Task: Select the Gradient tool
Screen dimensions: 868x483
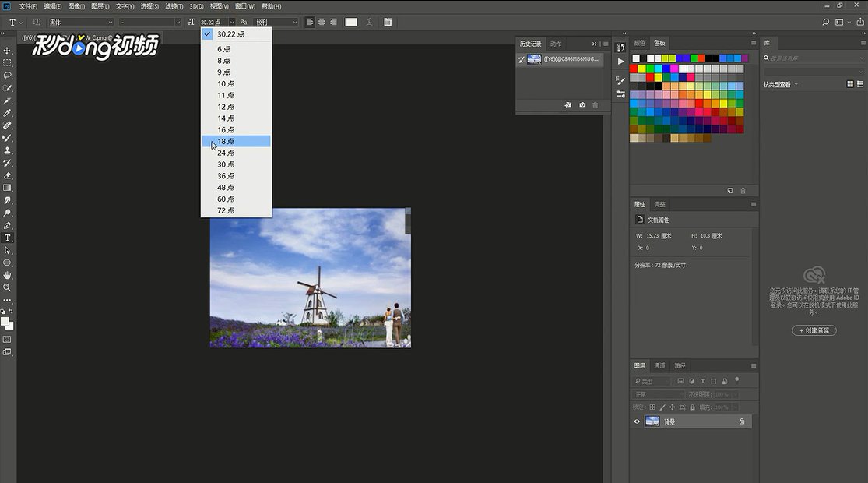Action: (7, 189)
